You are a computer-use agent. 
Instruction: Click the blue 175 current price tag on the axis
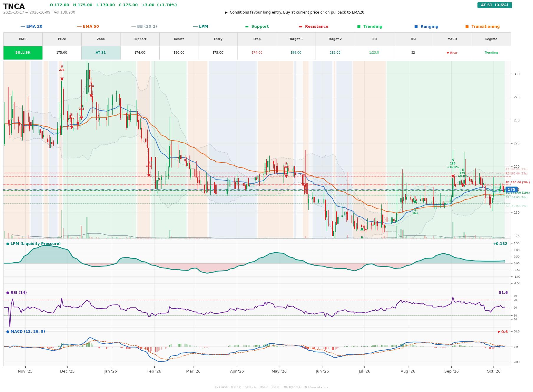coord(511,190)
